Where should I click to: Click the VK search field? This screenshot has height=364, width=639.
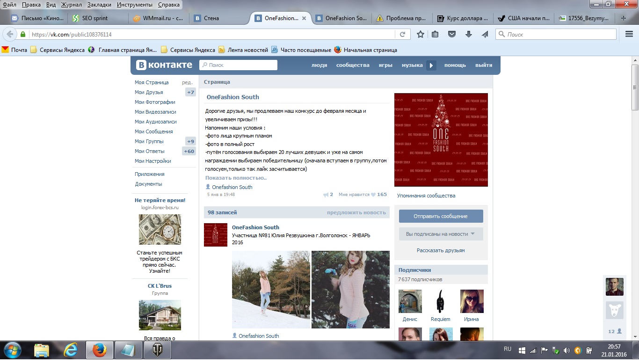tap(238, 65)
